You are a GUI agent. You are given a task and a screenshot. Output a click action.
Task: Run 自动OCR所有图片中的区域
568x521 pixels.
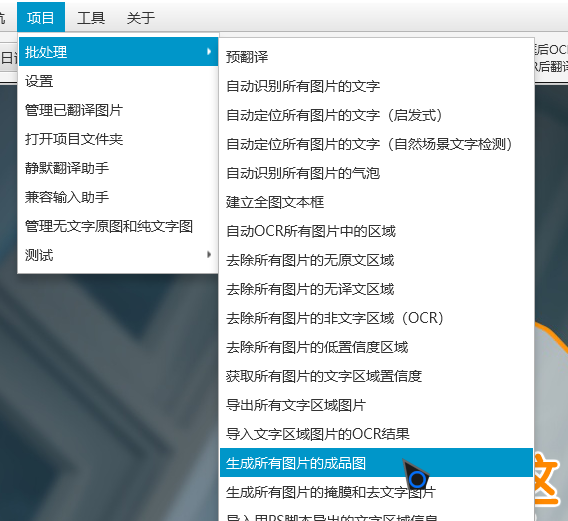376,231
